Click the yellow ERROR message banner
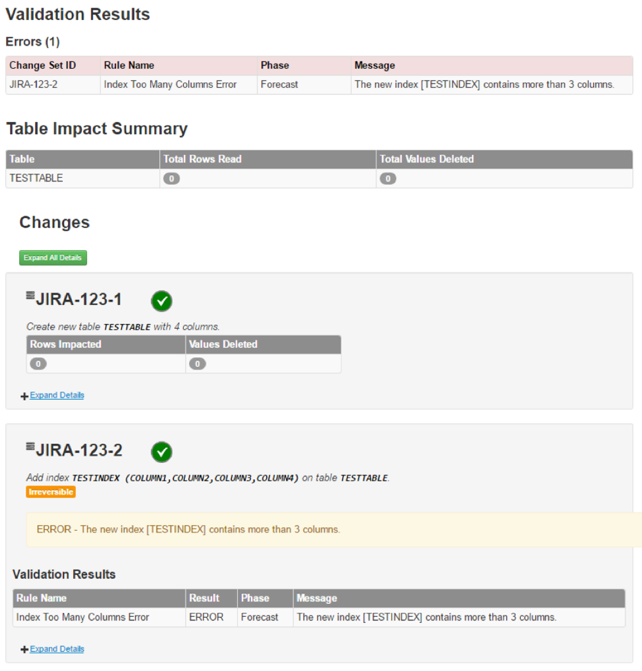Screen dimensions: 642x671 pyautogui.click(x=334, y=529)
